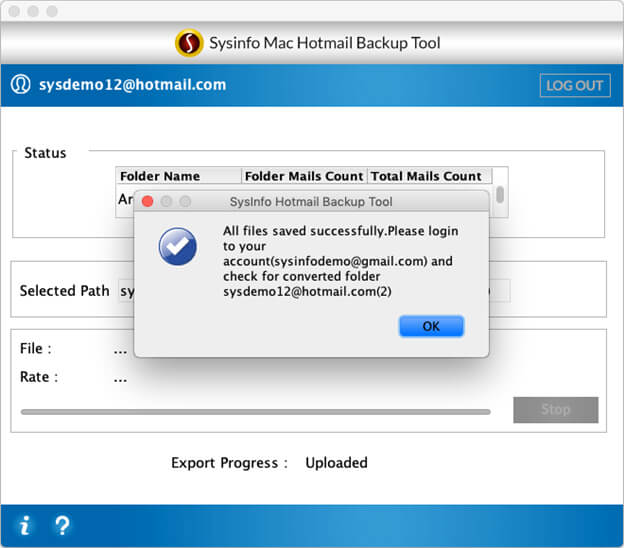
Task: Click the grayed Stop button
Action: 556,410
